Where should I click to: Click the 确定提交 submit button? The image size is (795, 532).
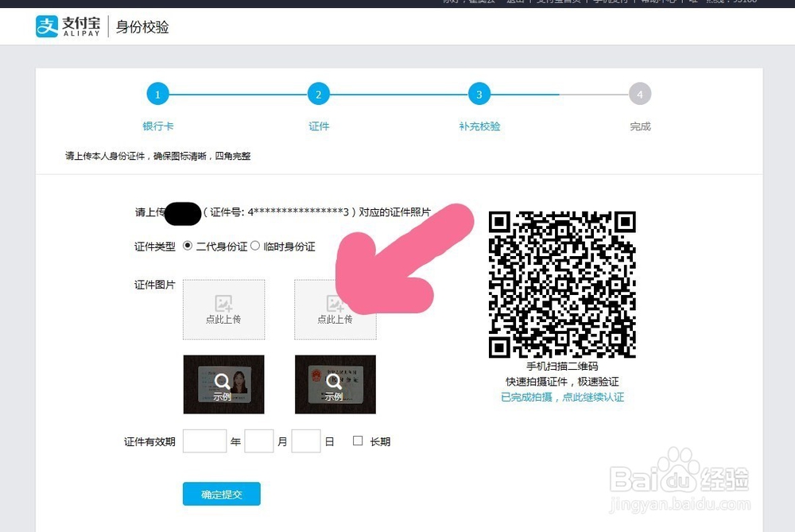(221, 494)
